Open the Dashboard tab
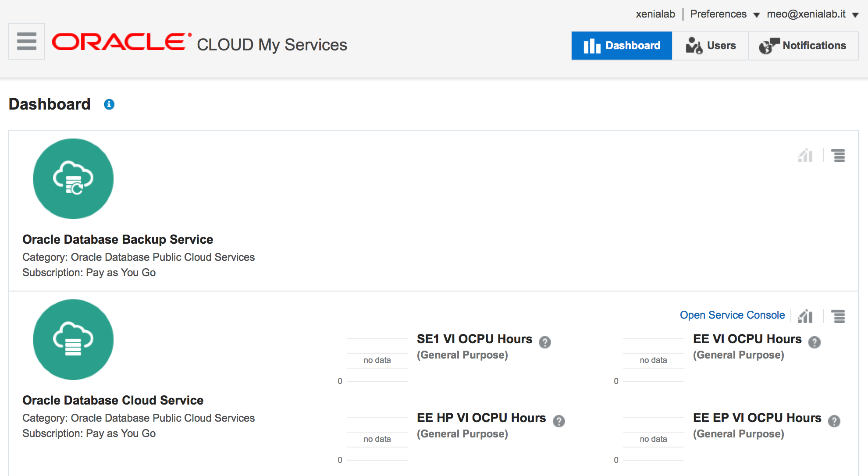 622,46
